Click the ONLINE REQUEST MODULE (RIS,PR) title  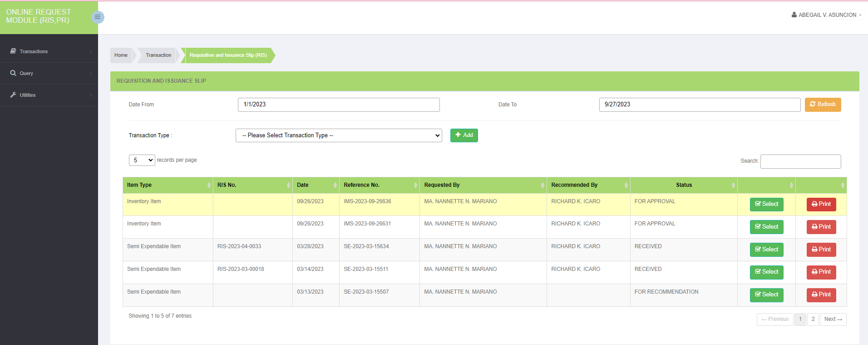pyautogui.click(x=39, y=16)
